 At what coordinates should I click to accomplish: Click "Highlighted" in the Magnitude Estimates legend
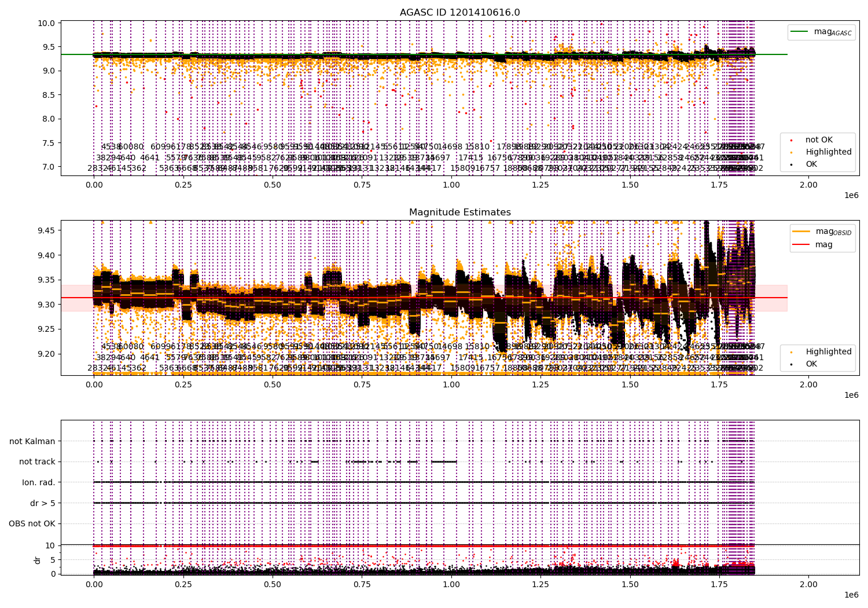pyautogui.click(x=829, y=352)
